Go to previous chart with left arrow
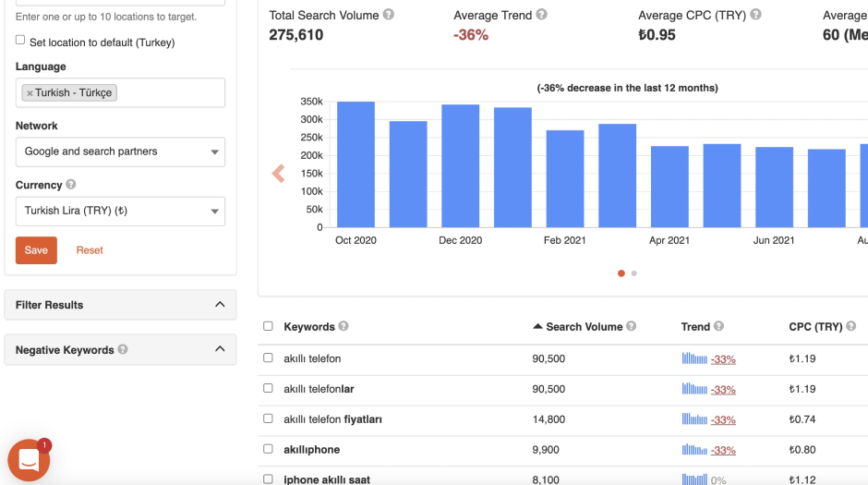The height and width of the screenshot is (485, 868). point(278,174)
